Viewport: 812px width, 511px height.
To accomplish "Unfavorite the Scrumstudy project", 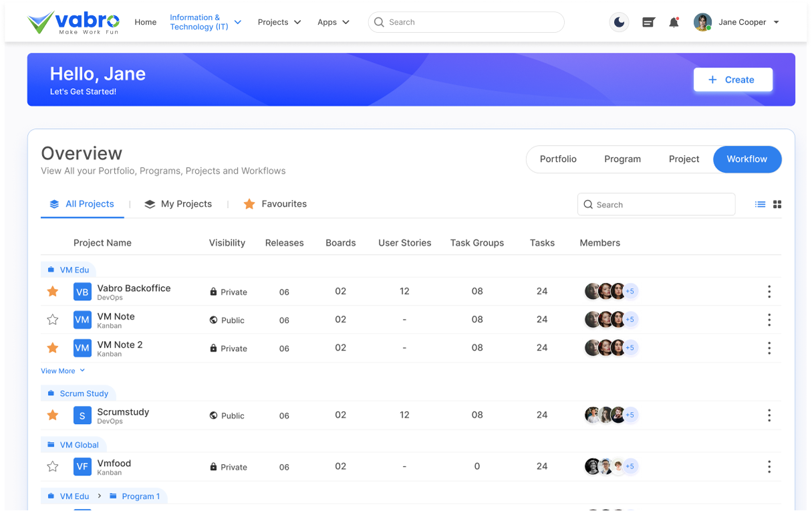I will 52,415.
